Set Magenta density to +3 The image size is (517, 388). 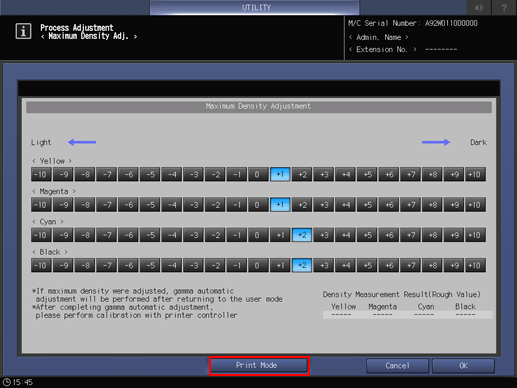(x=323, y=205)
